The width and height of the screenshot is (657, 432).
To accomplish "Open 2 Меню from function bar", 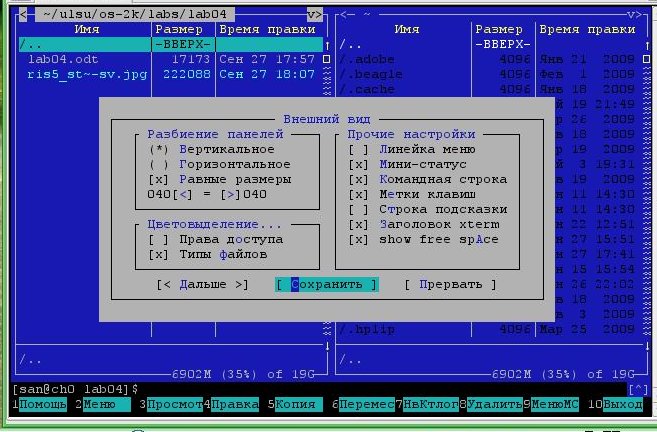I will pyautogui.click(x=104, y=404).
